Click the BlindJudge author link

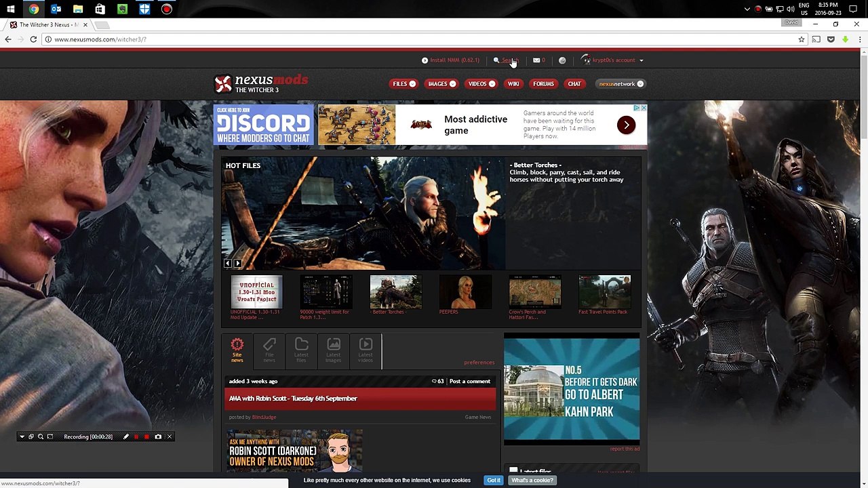tap(264, 418)
